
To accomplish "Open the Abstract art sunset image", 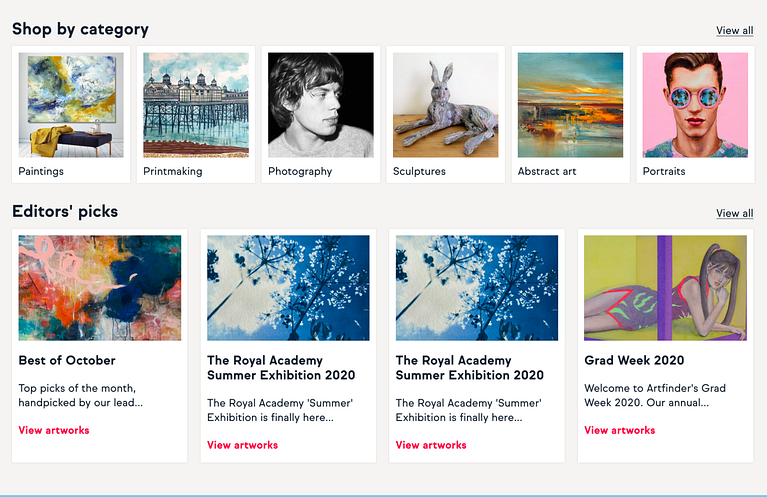I will [570, 105].
